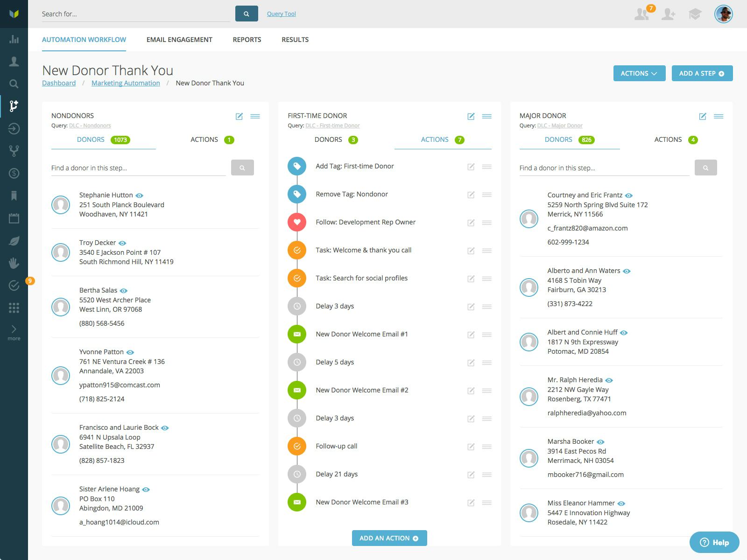Click the add-contact person-plus icon at top right
Screen dimensions: 747x560
coord(669,14)
